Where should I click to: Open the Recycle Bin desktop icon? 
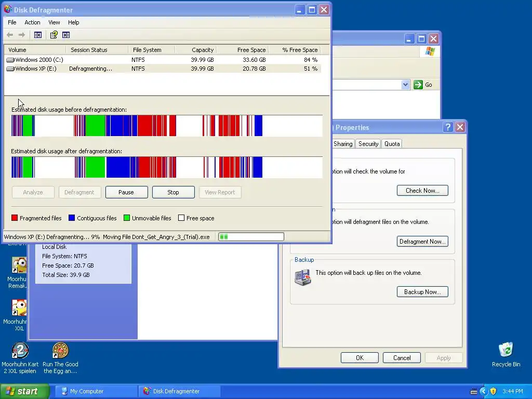tap(506, 350)
